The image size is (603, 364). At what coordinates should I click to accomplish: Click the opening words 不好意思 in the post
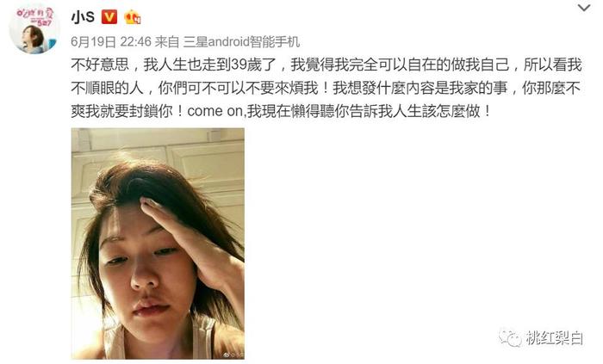coord(100,65)
